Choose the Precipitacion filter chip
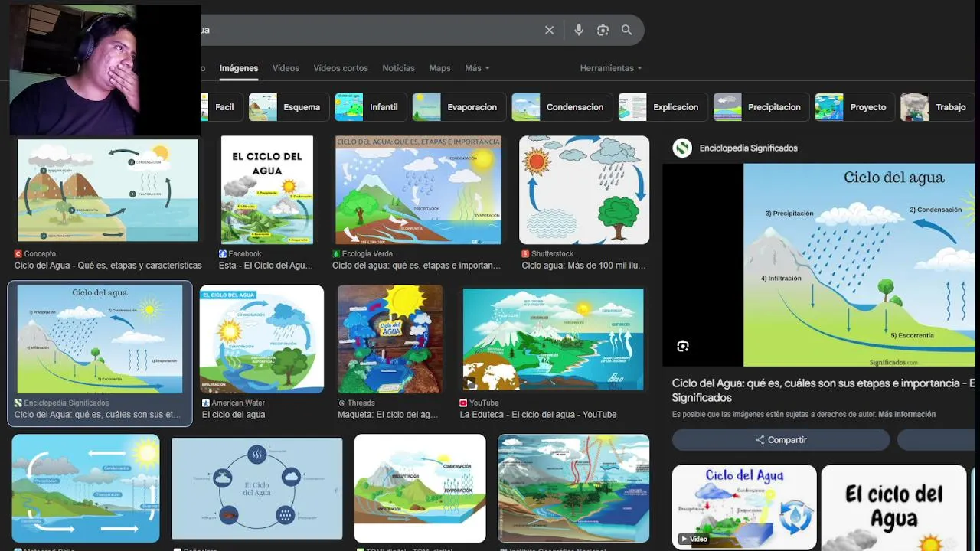The image size is (980, 551). [x=762, y=107]
